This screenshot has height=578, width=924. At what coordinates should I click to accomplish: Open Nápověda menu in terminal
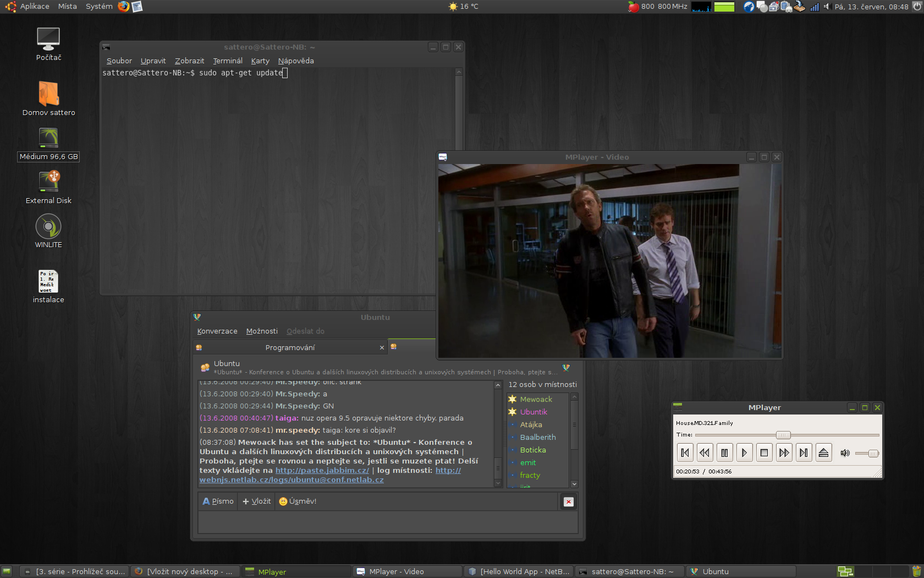pos(296,61)
